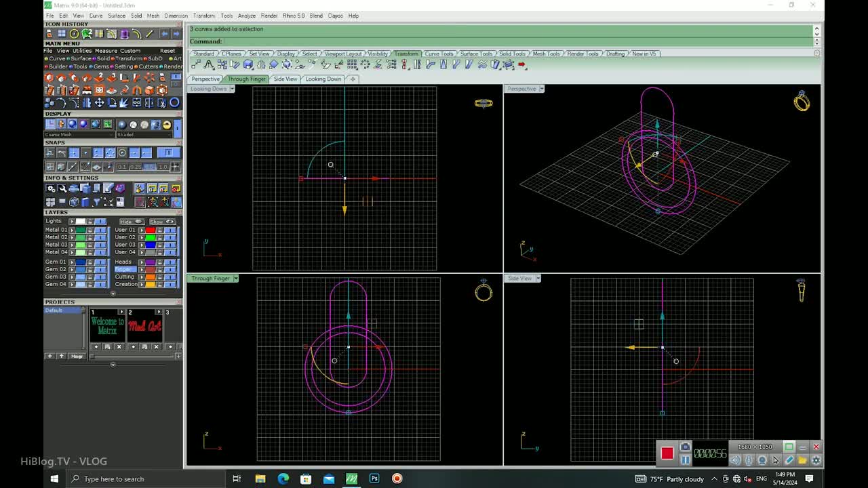
Task: Click the purple cylinder icon in Icon History
Action: 124,33
